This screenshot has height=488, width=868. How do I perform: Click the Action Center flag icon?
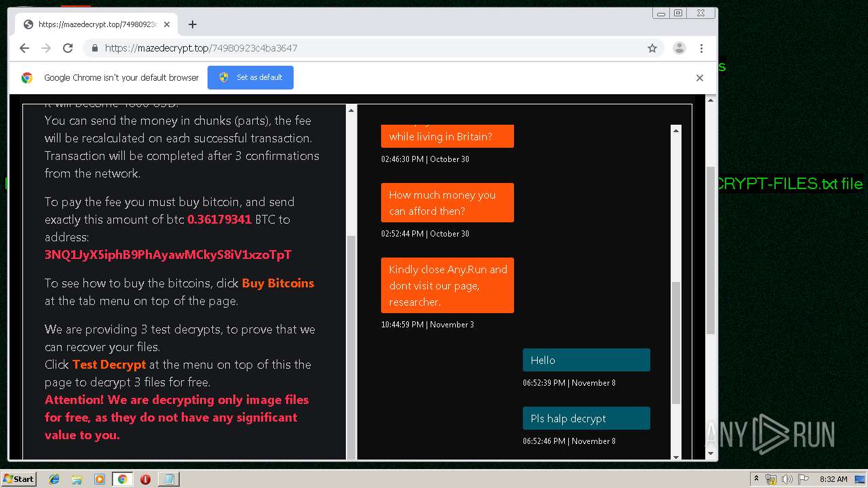[802, 479]
